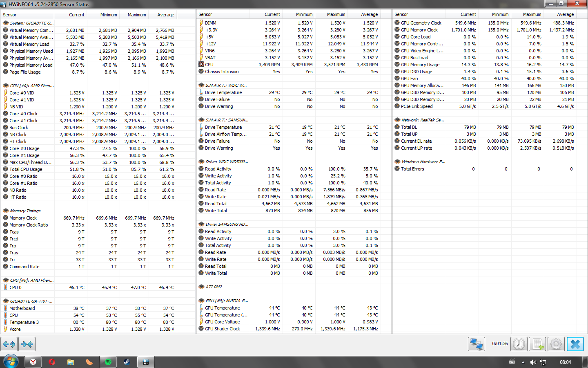Open the network remote monitoring icon
This screenshot has height=368, width=588.
(476, 344)
